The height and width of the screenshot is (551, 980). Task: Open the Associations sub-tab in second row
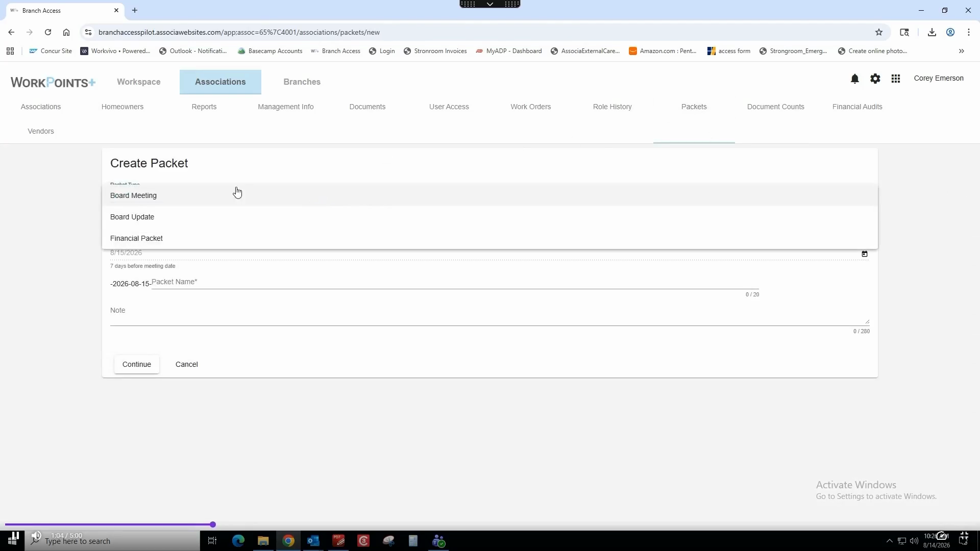click(x=41, y=107)
